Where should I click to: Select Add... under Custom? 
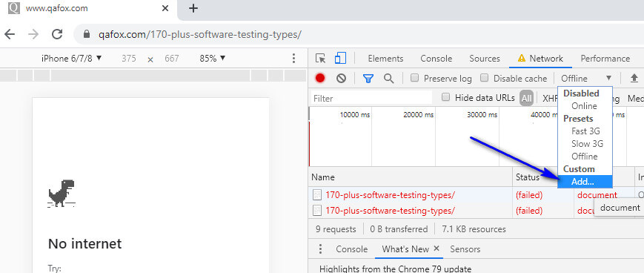585,181
